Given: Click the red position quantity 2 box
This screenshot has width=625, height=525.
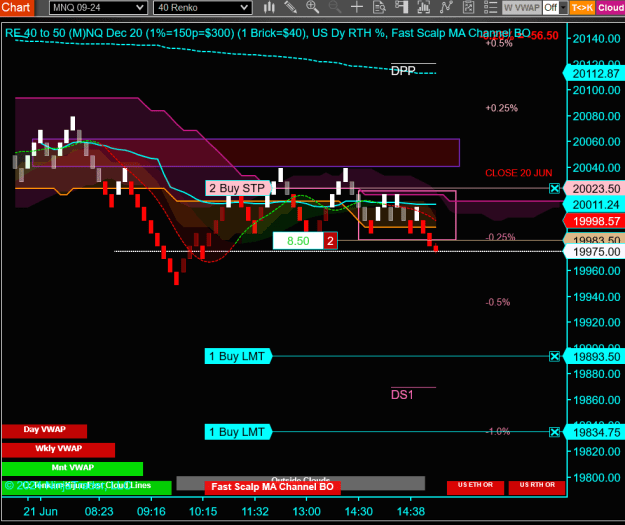Looking at the screenshot, I should [330, 241].
